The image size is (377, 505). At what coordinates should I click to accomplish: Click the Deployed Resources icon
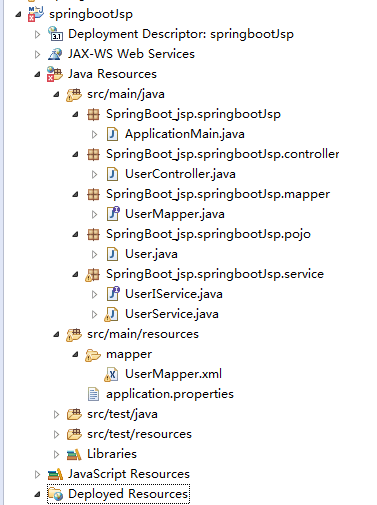pos(55,494)
